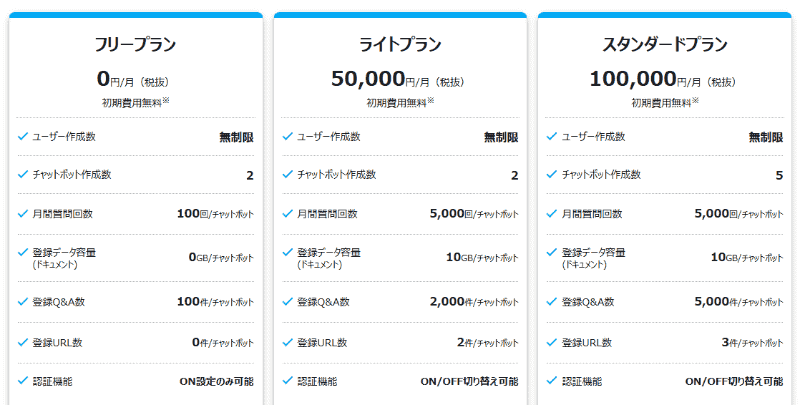Click checkmark beside 登録データ容量 in フリープラン
Screen dimensions: 800x405
(x=23, y=252)
